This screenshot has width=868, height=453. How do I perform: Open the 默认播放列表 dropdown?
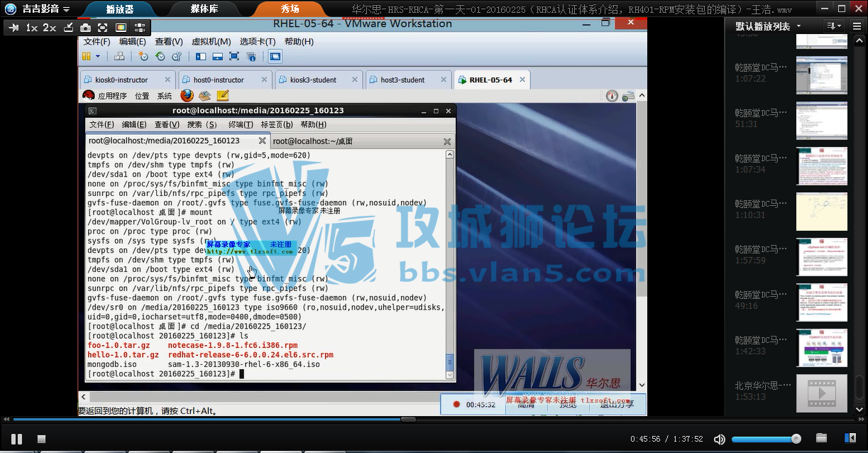(x=768, y=26)
